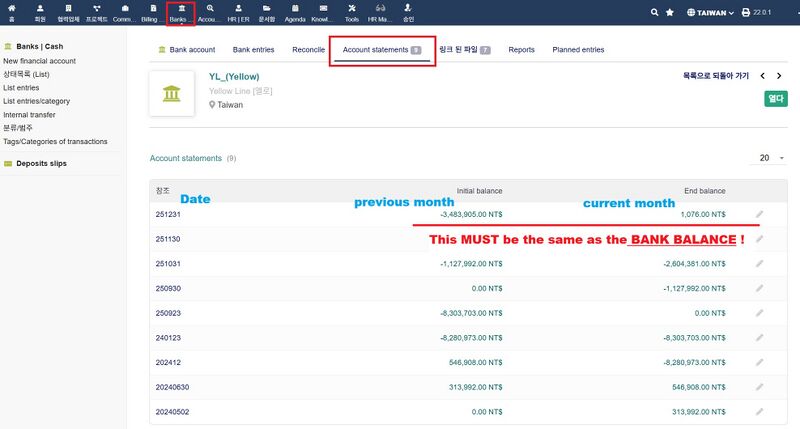Open the Home module icon
The width and height of the screenshot is (800, 429).
pos(12,8)
